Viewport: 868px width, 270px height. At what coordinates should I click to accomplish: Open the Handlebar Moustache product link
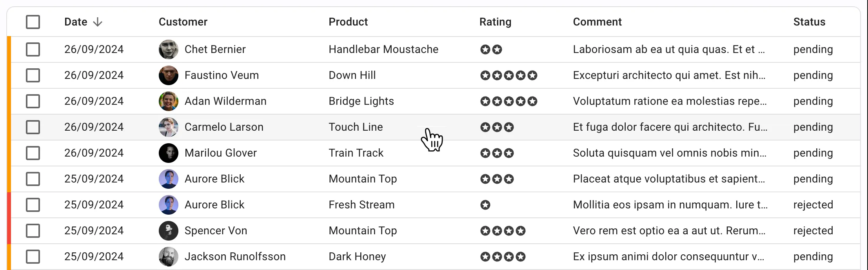[x=383, y=49]
